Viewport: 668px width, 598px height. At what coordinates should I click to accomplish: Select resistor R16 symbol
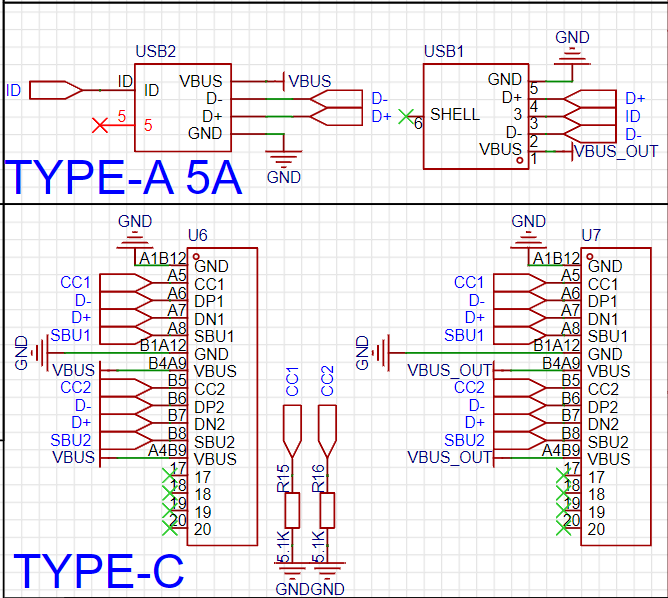pos(327,510)
